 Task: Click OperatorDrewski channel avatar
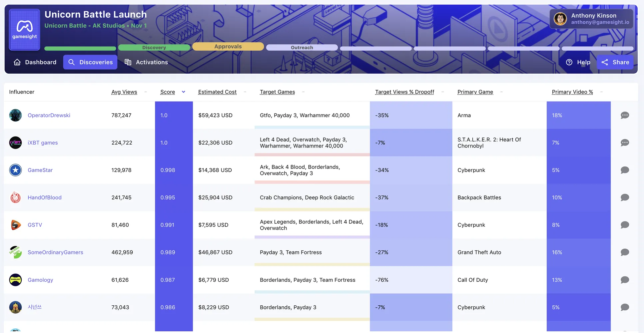(x=15, y=115)
